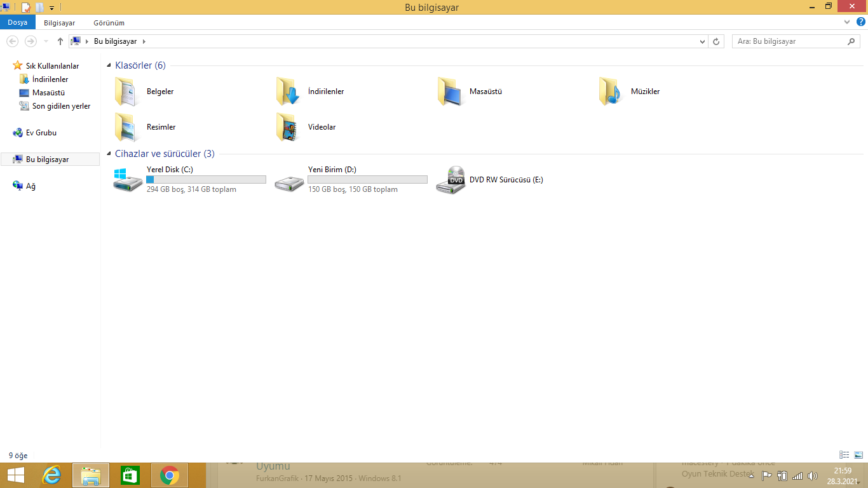The image size is (868, 488).
Task: Open the address bar history dropdown
Action: (702, 41)
